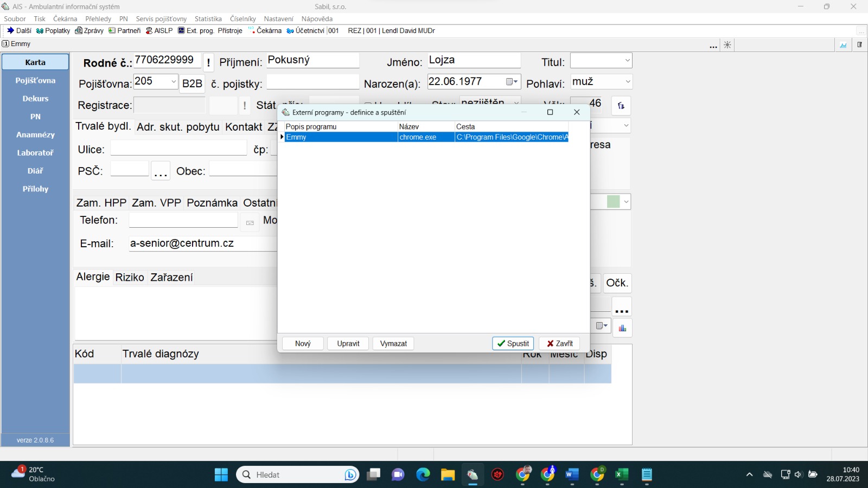Open the Servis pojišťovny menu
The width and height of the screenshot is (868, 488).
click(x=161, y=19)
